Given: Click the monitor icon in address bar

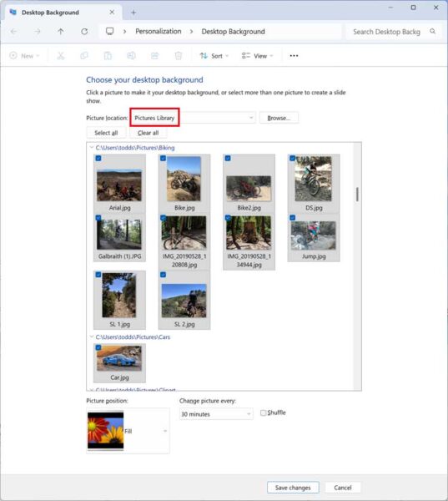Looking at the screenshot, I should [109, 32].
